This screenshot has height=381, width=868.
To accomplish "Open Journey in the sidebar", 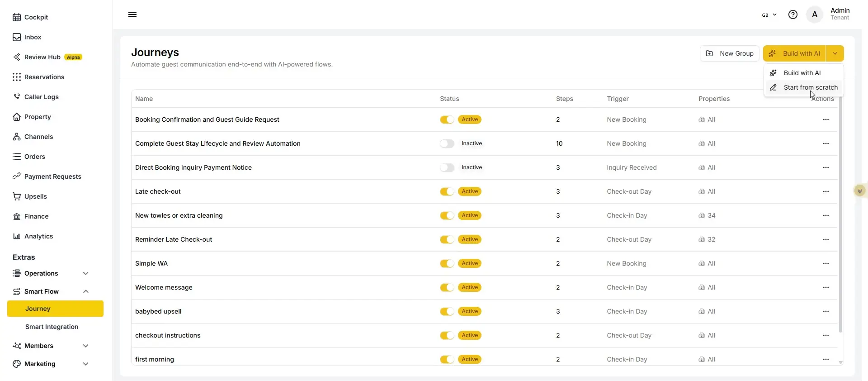I will (55, 309).
